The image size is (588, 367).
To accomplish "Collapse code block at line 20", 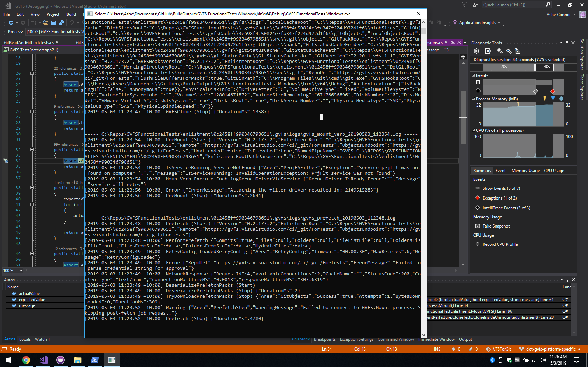I will point(32,73).
